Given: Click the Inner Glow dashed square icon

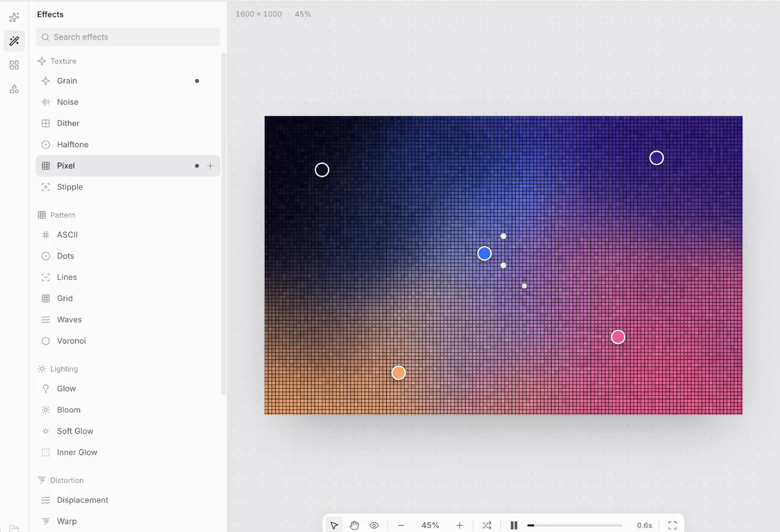Looking at the screenshot, I should coord(45,453).
